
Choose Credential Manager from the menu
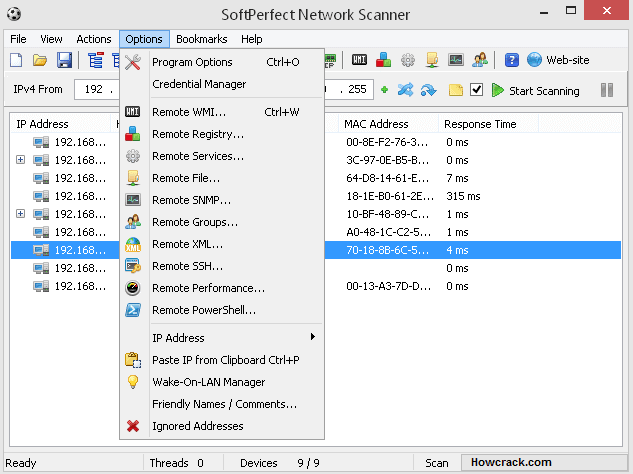point(222,84)
